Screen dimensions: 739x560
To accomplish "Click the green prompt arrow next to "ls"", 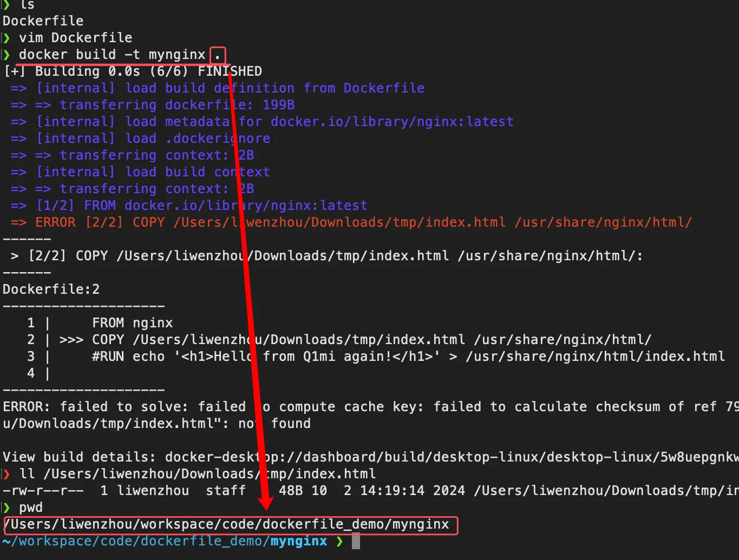I will 5,4.
